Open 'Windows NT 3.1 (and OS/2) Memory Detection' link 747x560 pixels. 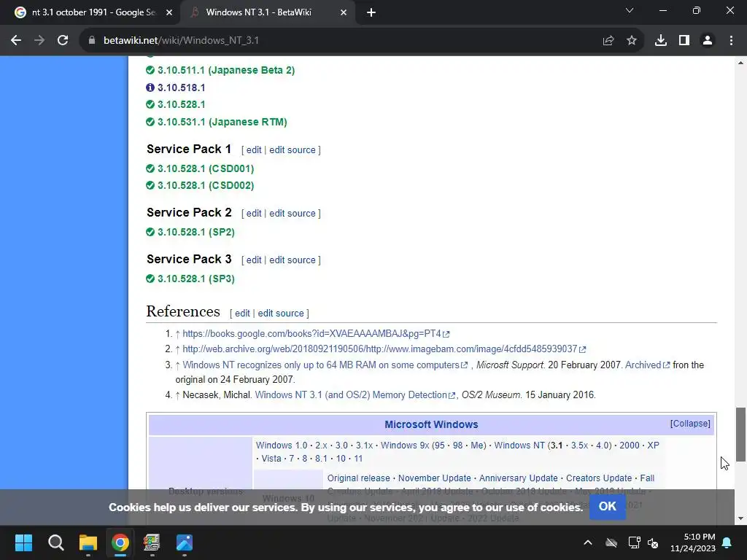click(355, 395)
